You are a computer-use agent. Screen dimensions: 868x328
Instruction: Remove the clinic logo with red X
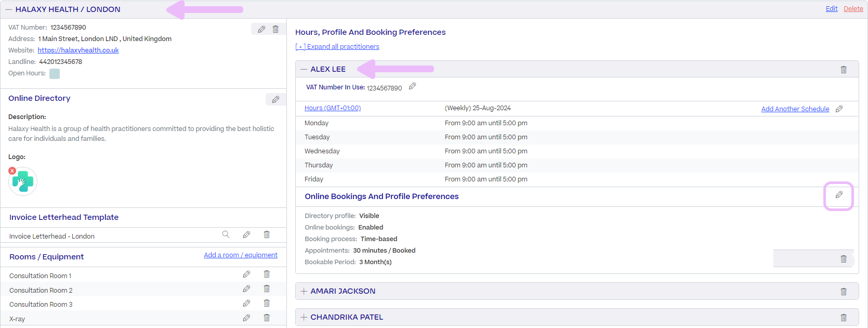(12, 170)
